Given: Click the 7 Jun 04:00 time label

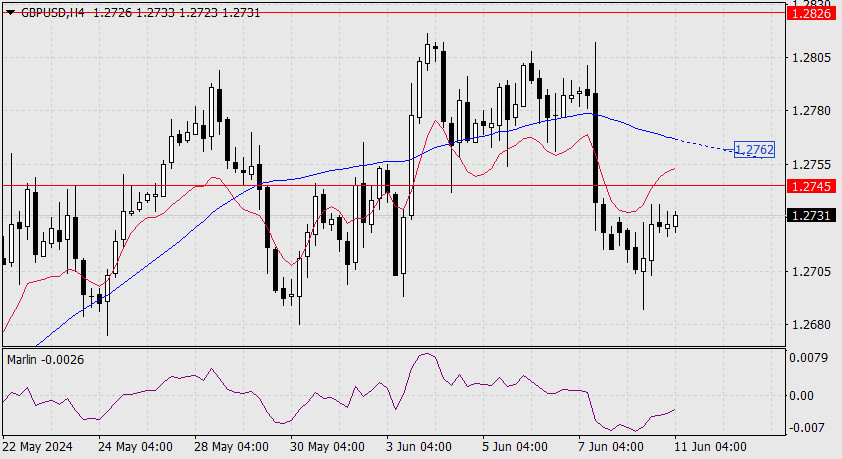Looking at the screenshot, I should 611,447.
